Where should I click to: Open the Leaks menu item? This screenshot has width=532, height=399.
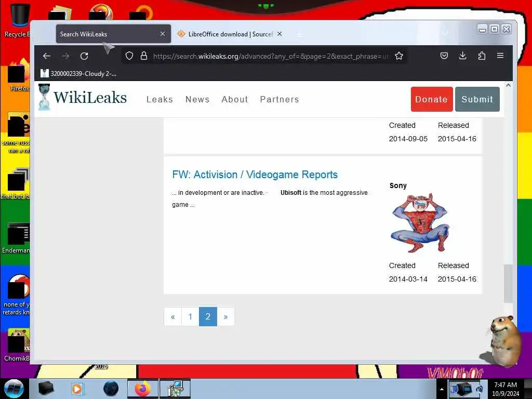160,99
